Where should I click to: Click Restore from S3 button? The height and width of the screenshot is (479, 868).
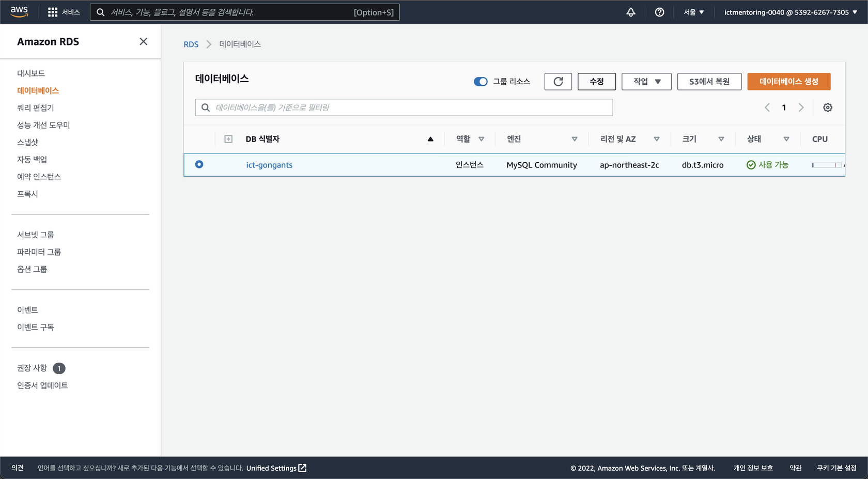click(x=709, y=82)
